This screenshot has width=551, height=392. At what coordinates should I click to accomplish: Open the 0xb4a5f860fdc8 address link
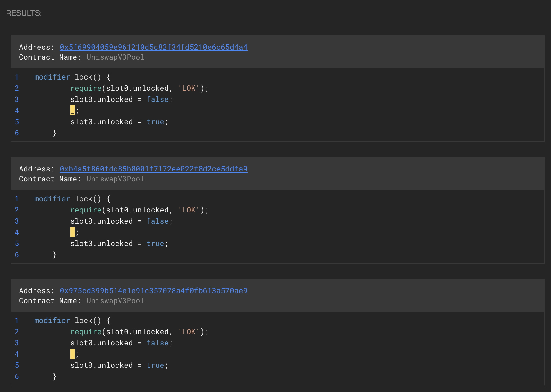pos(153,169)
